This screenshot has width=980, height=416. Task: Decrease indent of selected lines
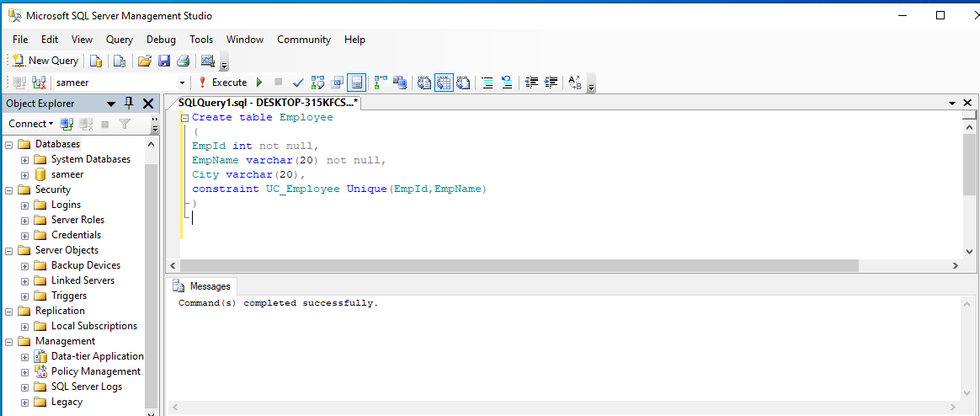(532, 83)
